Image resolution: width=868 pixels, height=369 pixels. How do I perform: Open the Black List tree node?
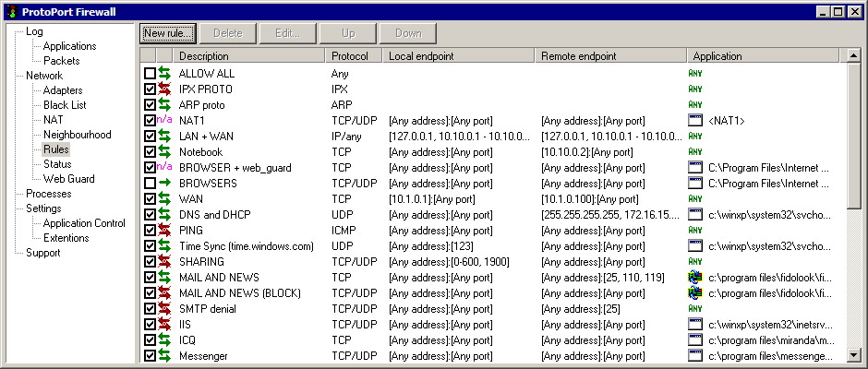[x=63, y=105]
